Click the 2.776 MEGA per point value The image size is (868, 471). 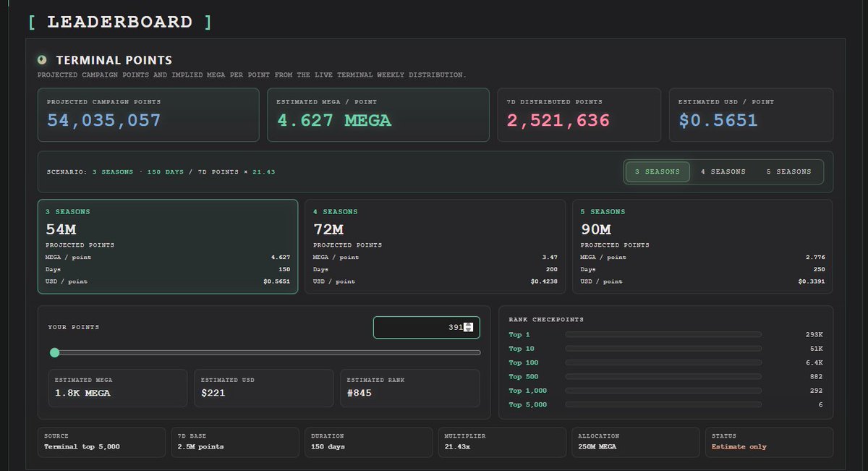[x=814, y=258]
